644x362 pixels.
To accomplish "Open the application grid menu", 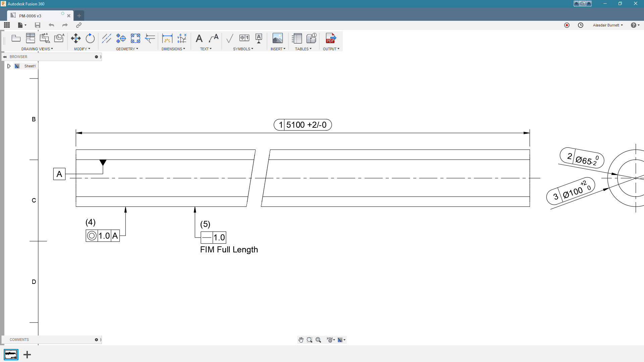I will click(7, 25).
